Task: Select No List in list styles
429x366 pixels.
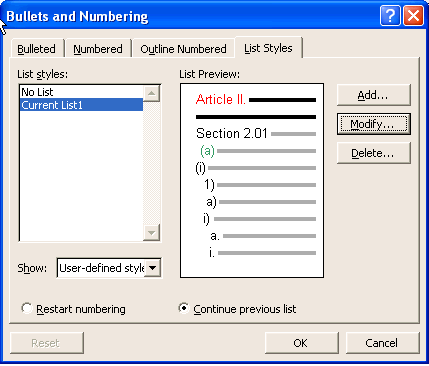Action: 81,92
